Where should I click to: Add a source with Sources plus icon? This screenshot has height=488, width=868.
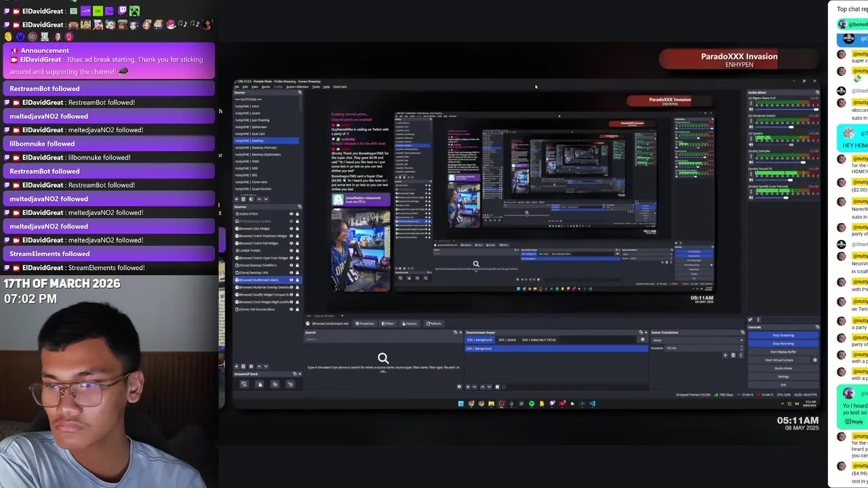tap(236, 366)
